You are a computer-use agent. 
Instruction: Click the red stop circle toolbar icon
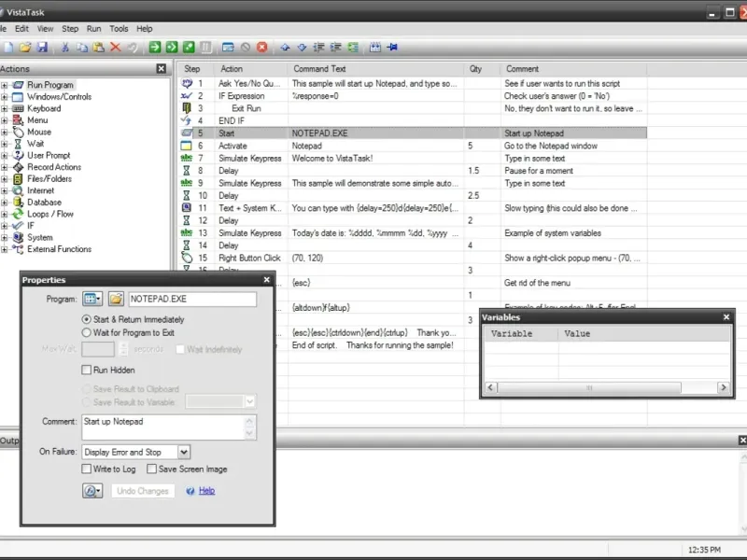pyautogui.click(x=262, y=48)
